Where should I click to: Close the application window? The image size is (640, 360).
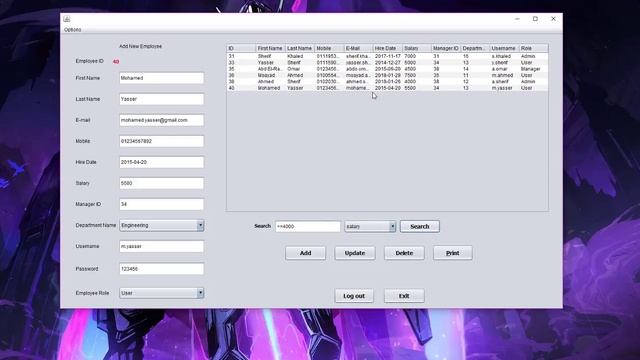[x=553, y=19]
